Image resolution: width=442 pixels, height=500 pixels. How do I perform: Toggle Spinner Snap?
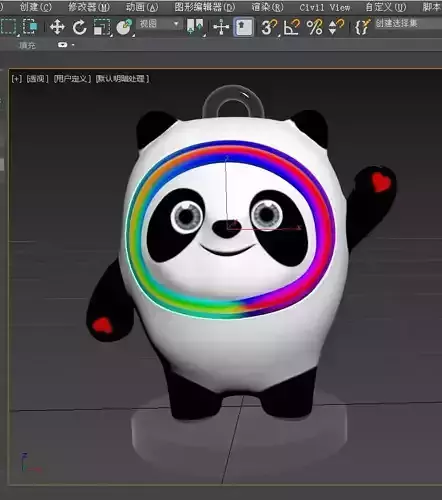336,27
